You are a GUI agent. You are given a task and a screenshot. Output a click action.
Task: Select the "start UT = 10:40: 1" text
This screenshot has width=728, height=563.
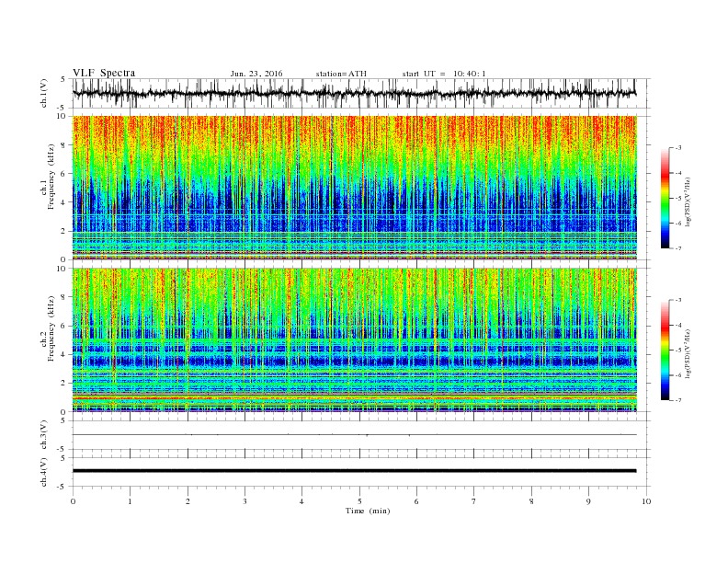coord(444,74)
